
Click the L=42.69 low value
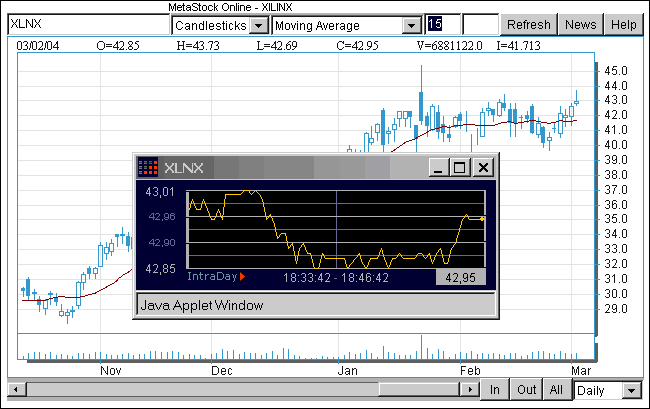point(277,46)
